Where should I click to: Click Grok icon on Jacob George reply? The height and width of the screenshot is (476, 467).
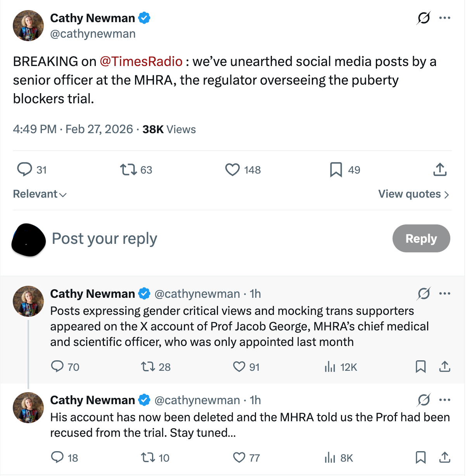pyautogui.click(x=424, y=294)
